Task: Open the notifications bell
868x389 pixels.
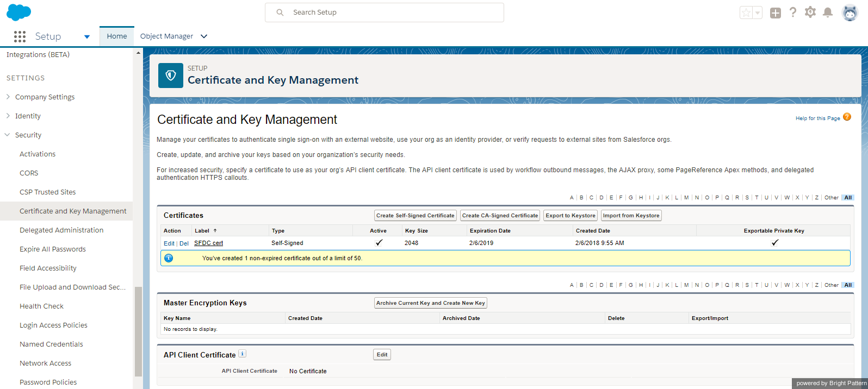Action: pos(828,12)
